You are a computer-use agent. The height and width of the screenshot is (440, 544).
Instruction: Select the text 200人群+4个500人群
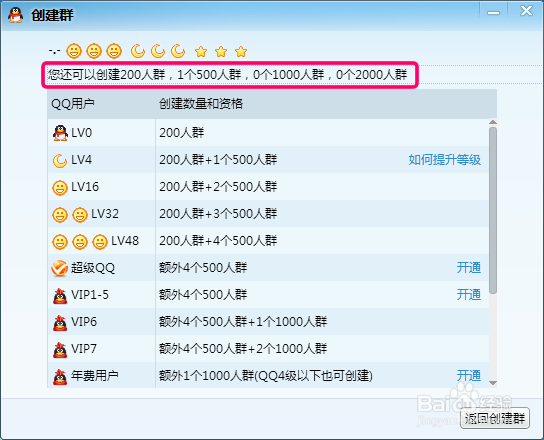pyautogui.click(x=218, y=240)
